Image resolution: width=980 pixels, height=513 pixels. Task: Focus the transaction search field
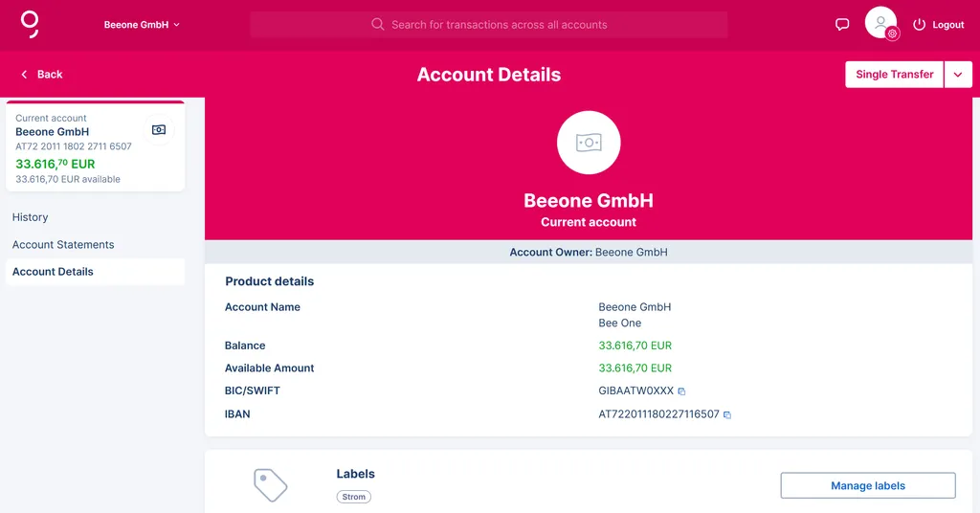coord(489,24)
